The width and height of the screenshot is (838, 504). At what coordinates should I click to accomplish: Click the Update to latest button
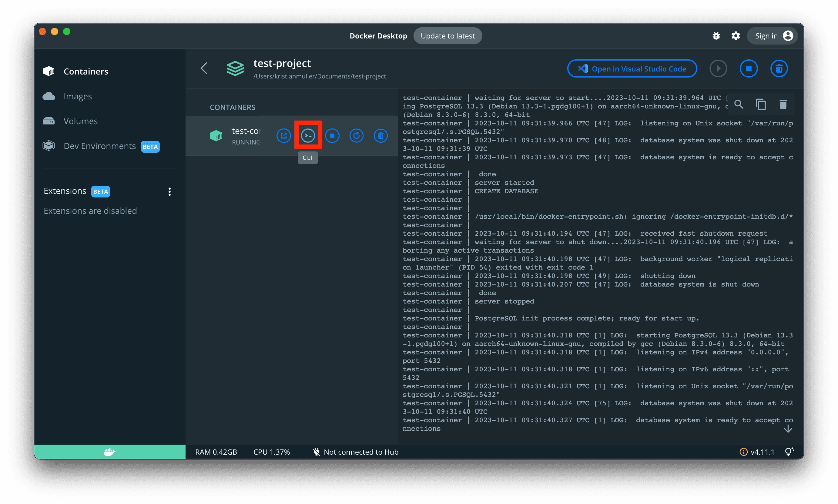pyautogui.click(x=447, y=36)
